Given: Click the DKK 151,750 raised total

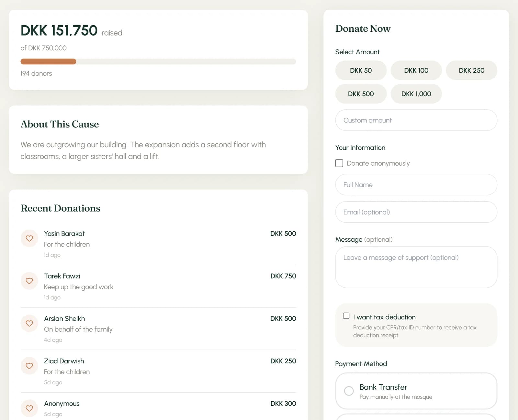Looking at the screenshot, I should point(59,31).
